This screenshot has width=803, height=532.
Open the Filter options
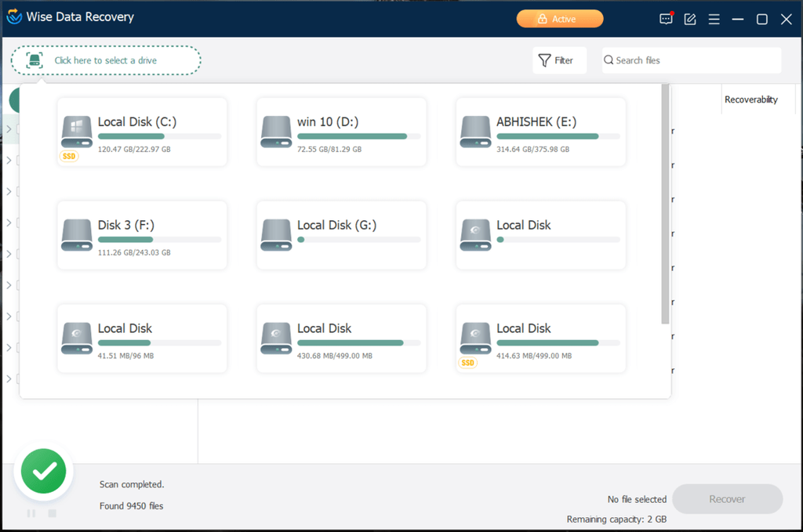pos(559,60)
